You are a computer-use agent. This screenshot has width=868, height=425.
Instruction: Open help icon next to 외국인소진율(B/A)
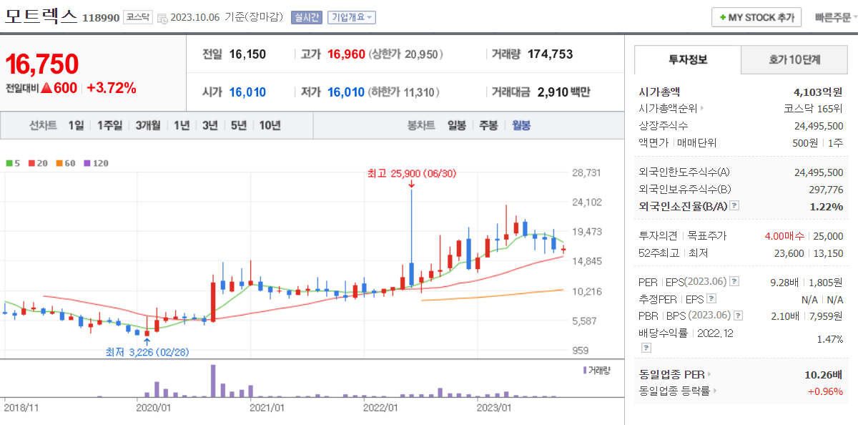pyautogui.click(x=734, y=207)
